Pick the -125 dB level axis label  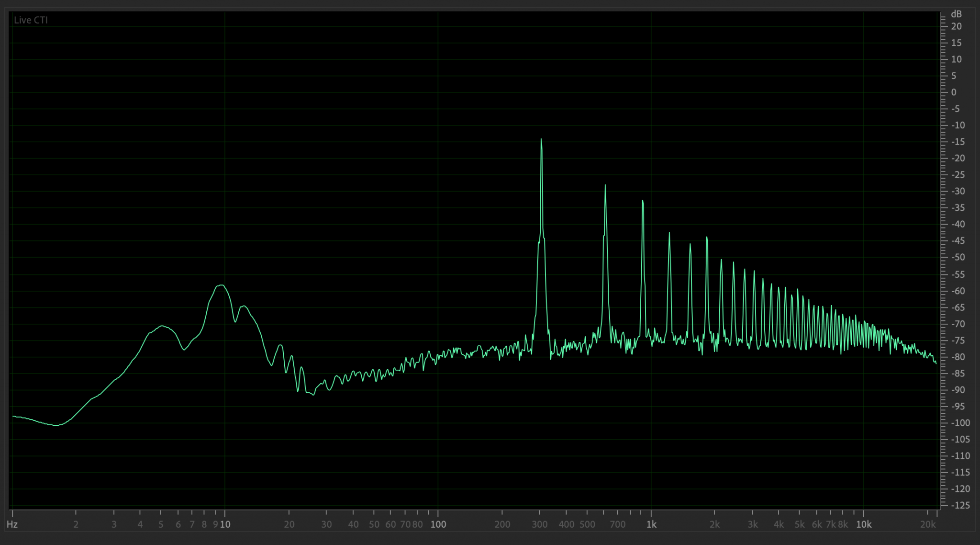click(x=960, y=505)
